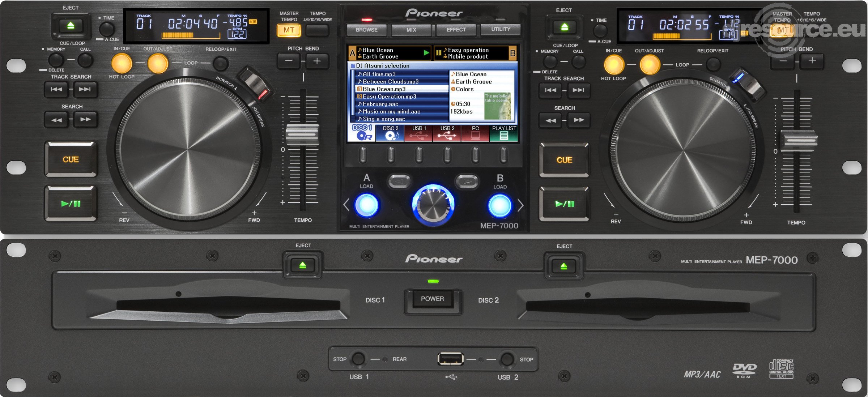This screenshot has height=397, width=868.
Task: Load track to deck A
Action: pyautogui.click(x=367, y=205)
